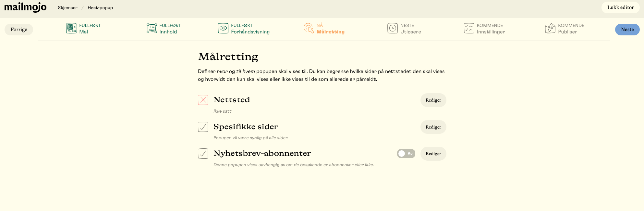The width and height of the screenshot is (644, 211).
Task: Click the mailmojo logo
Action: coord(25,7)
